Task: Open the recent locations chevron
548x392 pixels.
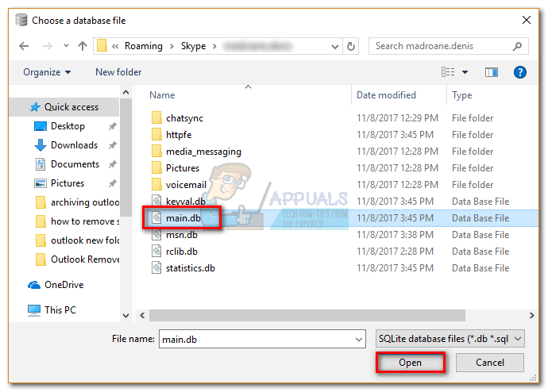Action: [x=66, y=46]
